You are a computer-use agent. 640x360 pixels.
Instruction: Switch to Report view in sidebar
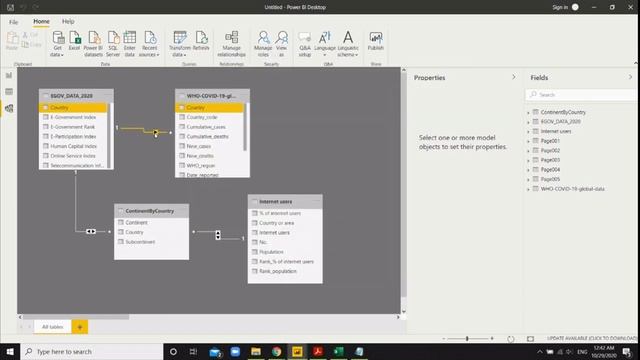(x=9, y=76)
